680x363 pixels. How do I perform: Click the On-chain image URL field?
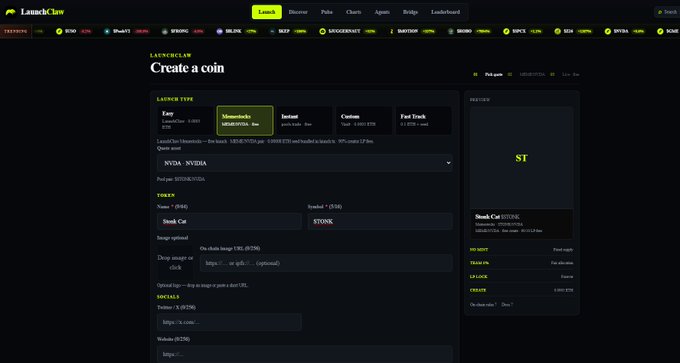pyautogui.click(x=326, y=263)
